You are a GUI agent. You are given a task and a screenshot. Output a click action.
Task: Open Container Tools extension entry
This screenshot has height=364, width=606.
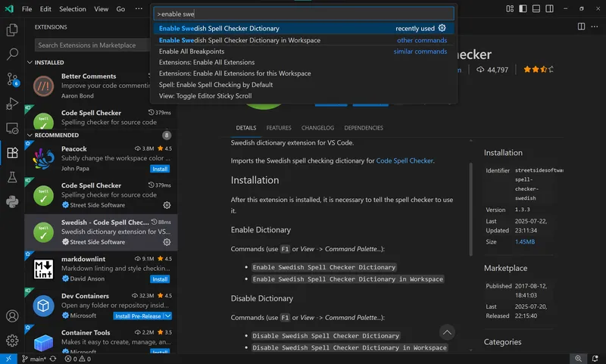click(101, 341)
